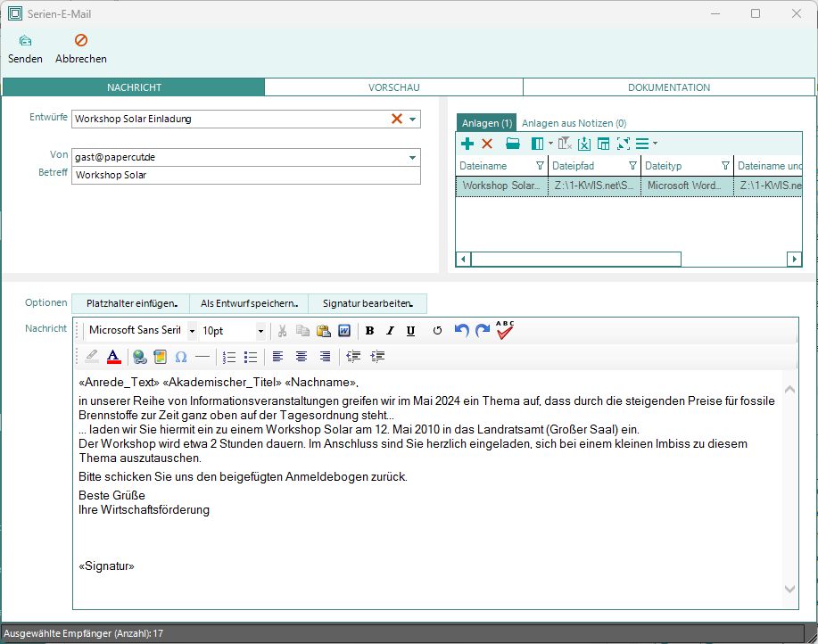Align message text left
Image resolution: width=818 pixels, height=644 pixels.
coord(277,357)
